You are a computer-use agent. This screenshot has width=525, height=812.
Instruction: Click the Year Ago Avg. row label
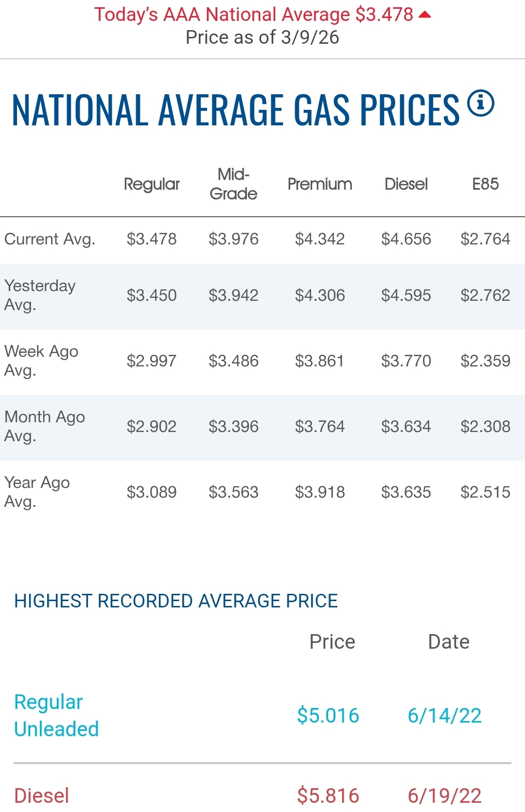[x=37, y=492]
